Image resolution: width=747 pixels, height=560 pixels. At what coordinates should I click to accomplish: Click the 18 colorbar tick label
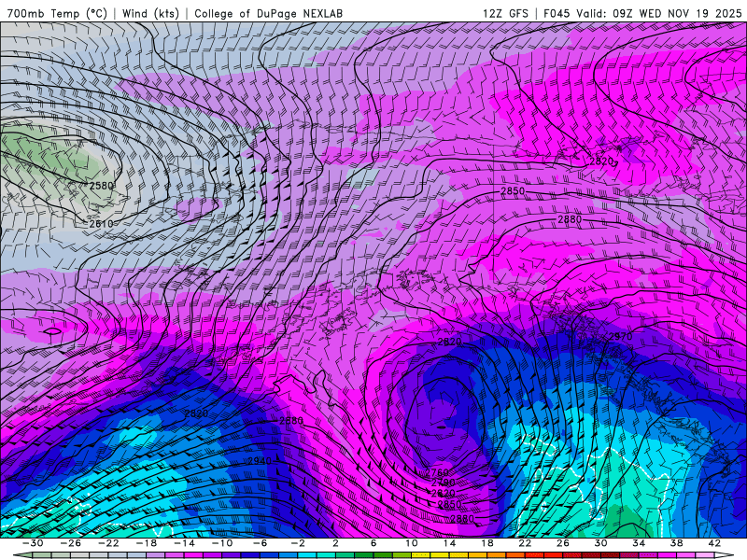486,543
